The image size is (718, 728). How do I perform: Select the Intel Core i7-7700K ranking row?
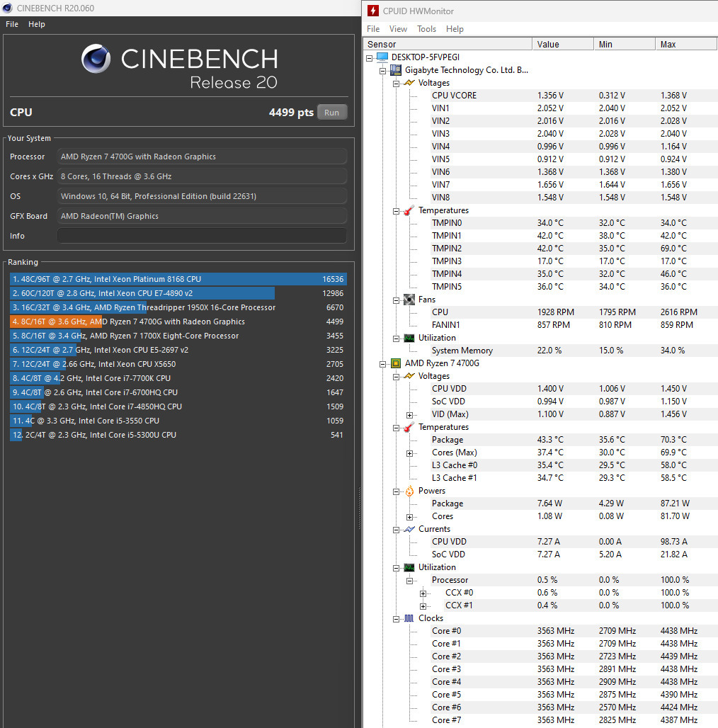(x=178, y=378)
